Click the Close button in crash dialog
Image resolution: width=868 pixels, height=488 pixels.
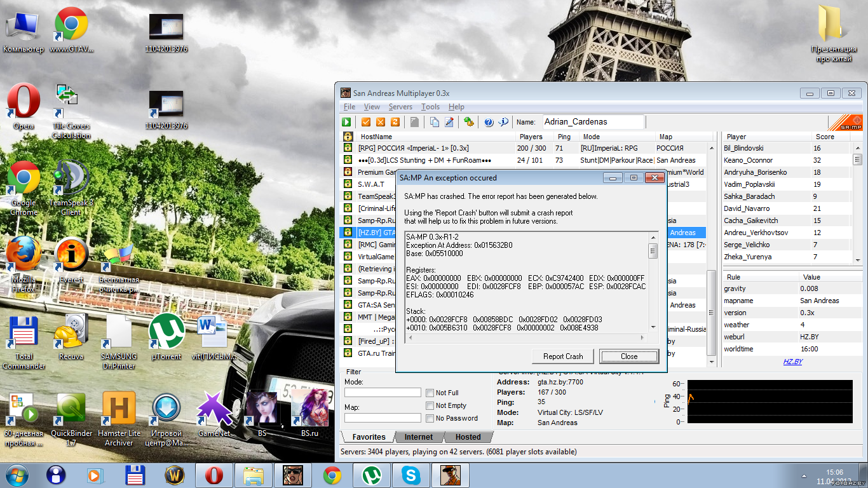pos(629,356)
